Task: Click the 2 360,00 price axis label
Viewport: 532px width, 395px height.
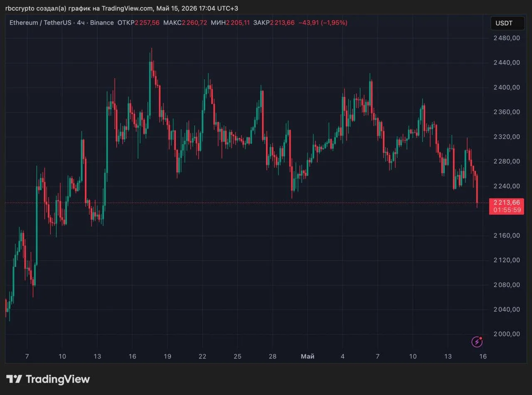Action: click(x=507, y=112)
